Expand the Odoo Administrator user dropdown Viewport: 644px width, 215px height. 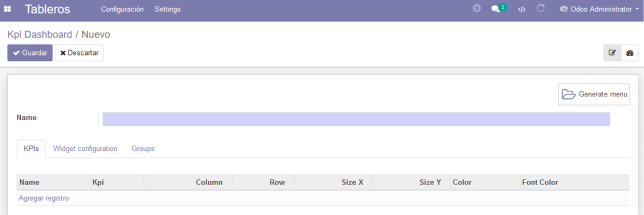600,9
